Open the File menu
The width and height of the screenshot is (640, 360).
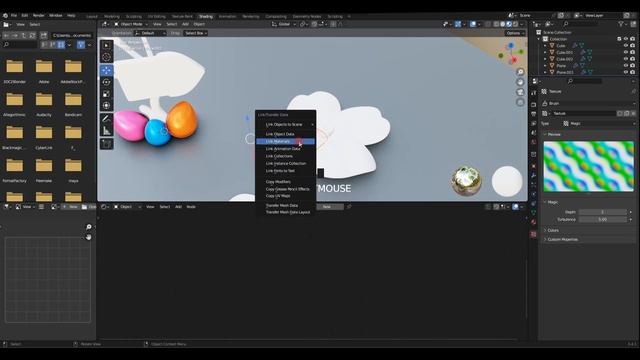click(14, 16)
